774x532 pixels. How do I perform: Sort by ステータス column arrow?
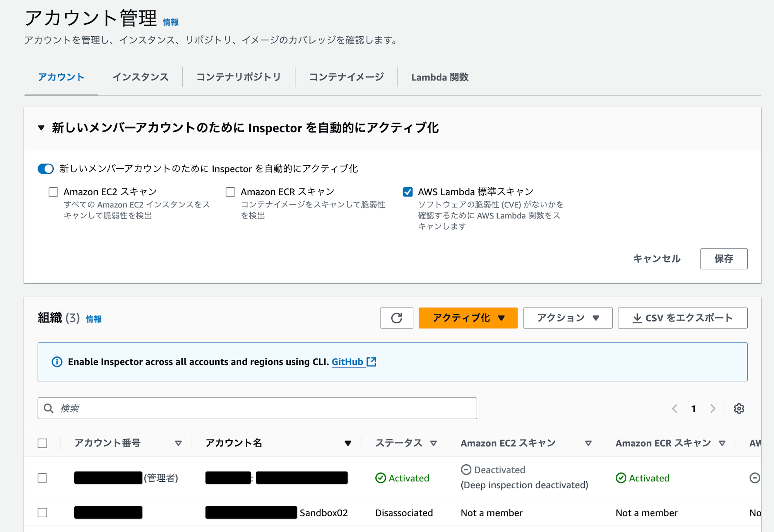433,443
